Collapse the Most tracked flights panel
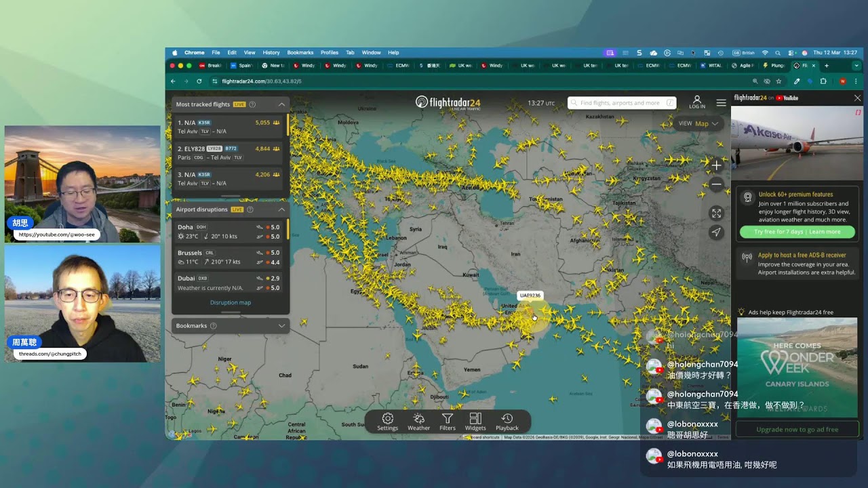This screenshot has height=488, width=868. tap(281, 104)
